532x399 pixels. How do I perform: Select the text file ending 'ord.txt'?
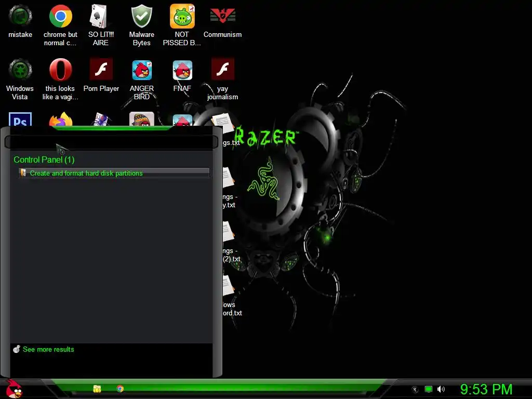click(x=231, y=295)
